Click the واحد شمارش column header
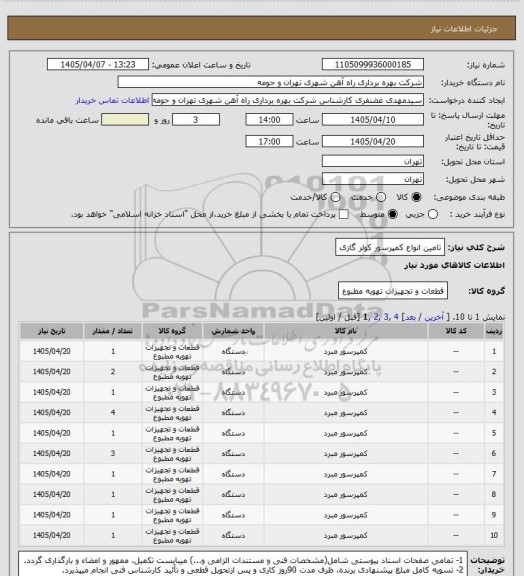The width and height of the screenshot is (524, 576). (x=233, y=331)
